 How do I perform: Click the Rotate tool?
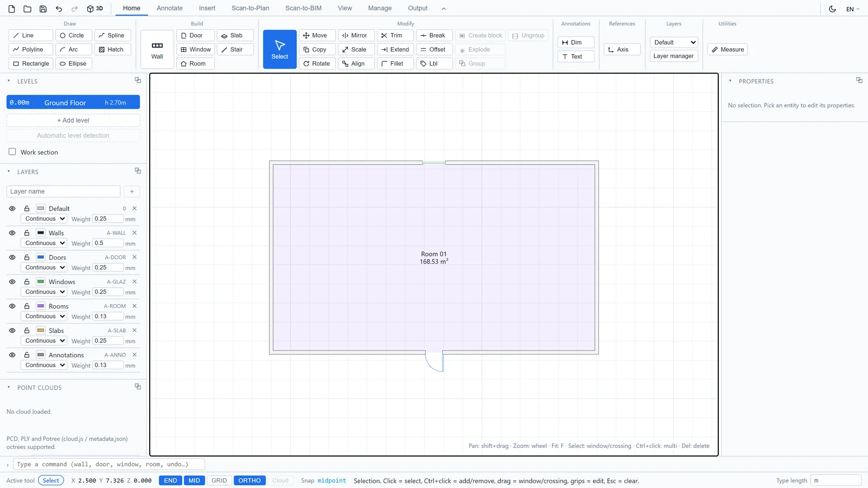(317, 63)
